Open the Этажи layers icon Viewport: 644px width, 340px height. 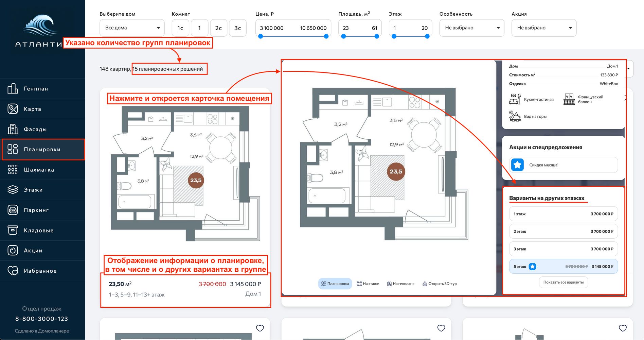tap(13, 190)
